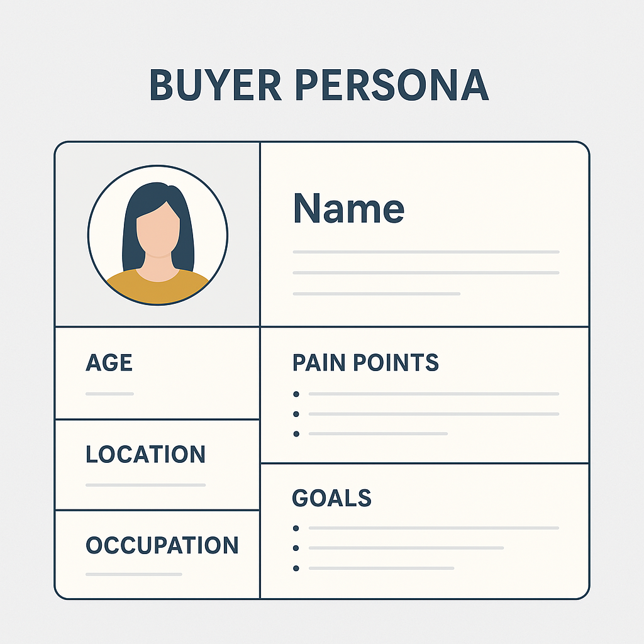This screenshot has height=644, width=644.
Task: Click the first GOALS bullet dot
Action: coord(296,528)
